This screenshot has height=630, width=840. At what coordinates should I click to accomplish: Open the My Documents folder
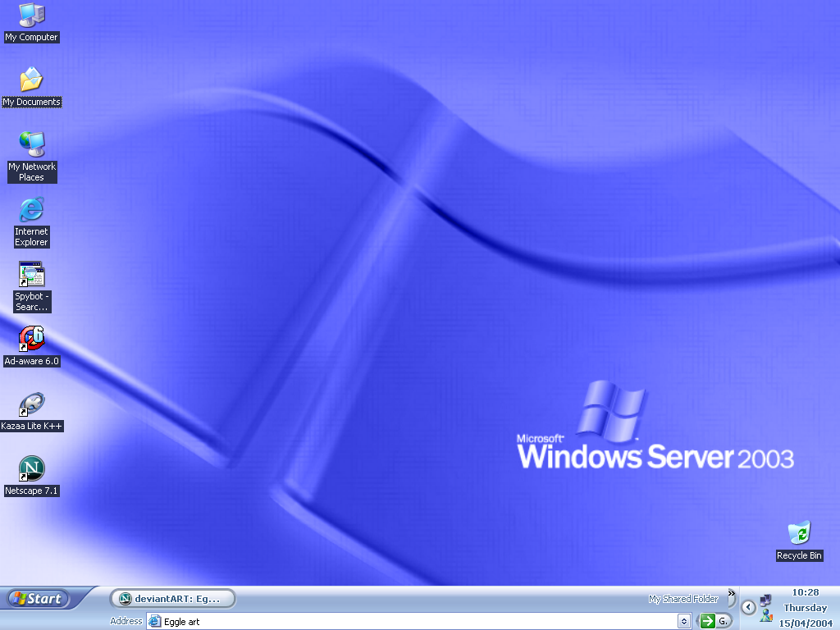(x=30, y=80)
